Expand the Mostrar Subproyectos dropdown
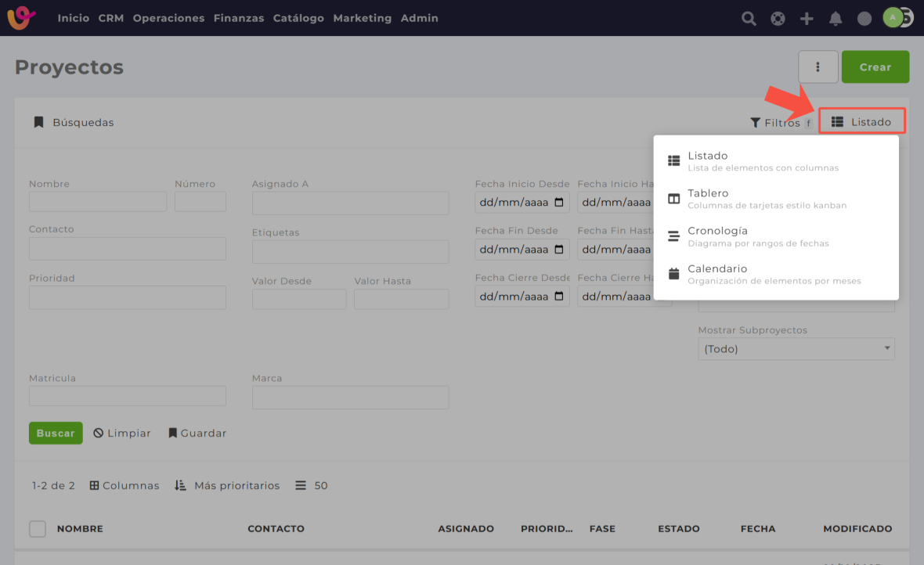The height and width of the screenshot is (565, 924). coord(796,349)
